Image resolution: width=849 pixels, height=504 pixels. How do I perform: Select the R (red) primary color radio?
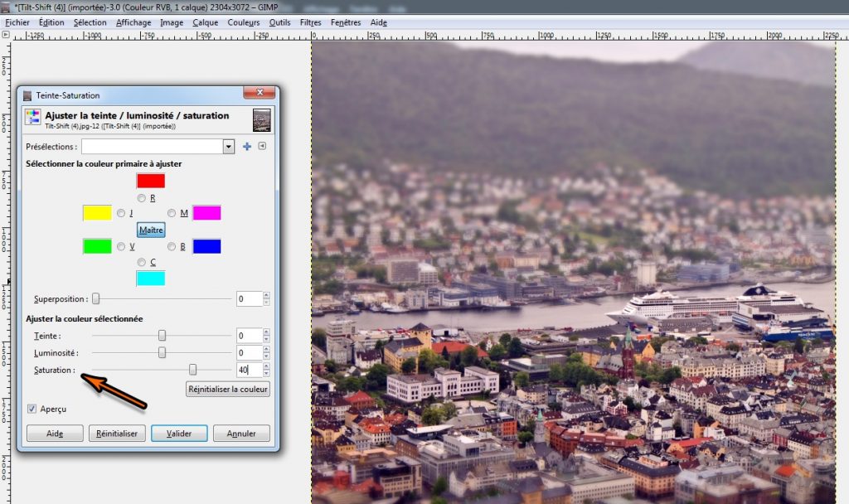(142, 198)
